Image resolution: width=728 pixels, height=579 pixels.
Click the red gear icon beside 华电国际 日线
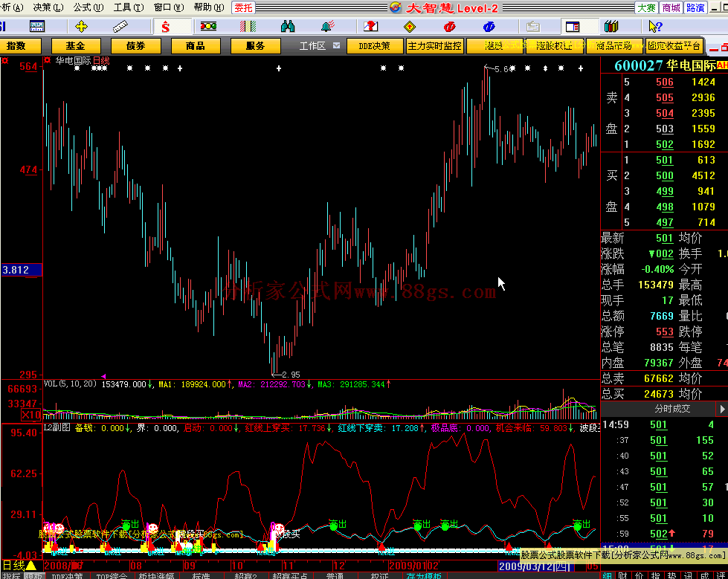tap(47, 60)
